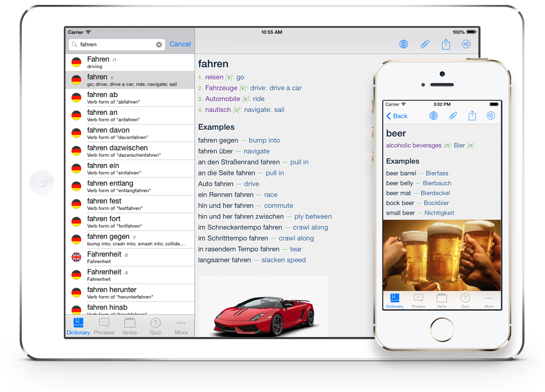Screen dimensions: 545x392
Task: Select the 'fahren entlang' result
Action: pyautogui.click(x=130, y=186)
